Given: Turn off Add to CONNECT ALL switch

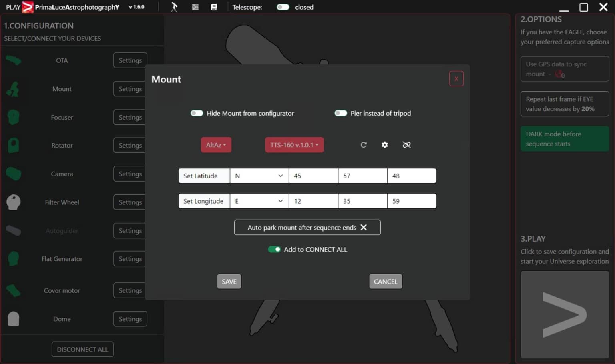Looking at the screenshot, I should click(274, 249).
